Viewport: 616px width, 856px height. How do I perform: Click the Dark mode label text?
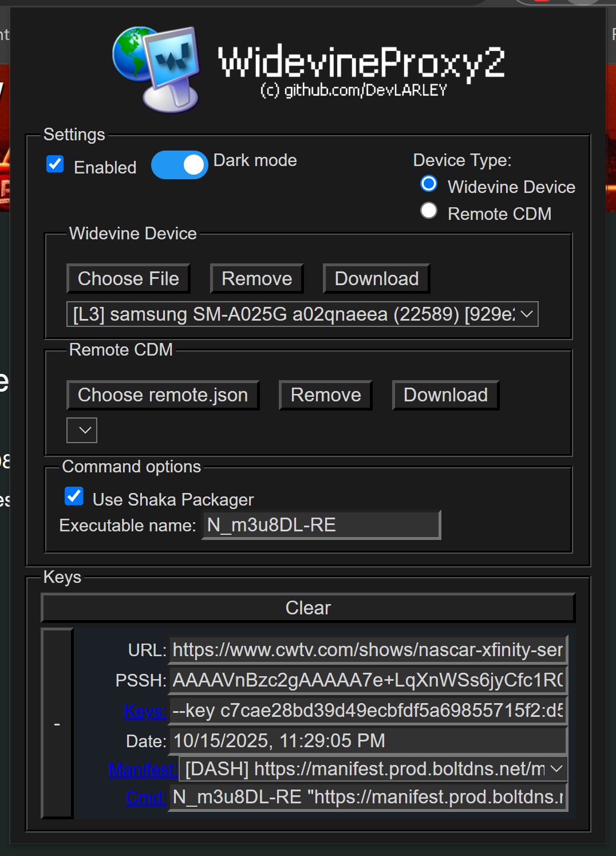point(255,160)
